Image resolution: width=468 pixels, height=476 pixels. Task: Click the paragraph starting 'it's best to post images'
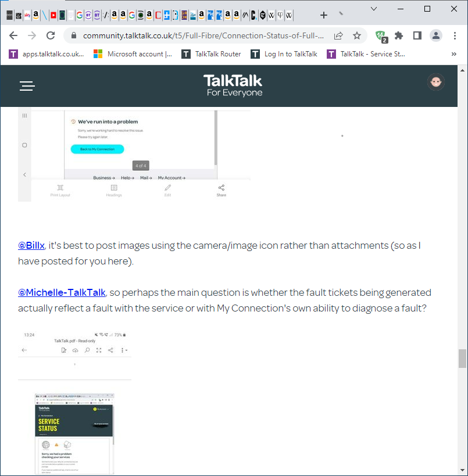pos(219,253)
